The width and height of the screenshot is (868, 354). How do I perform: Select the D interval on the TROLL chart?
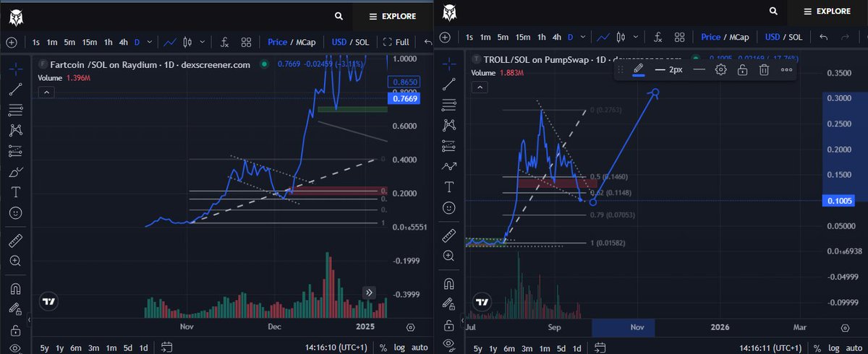pos(571,38)
